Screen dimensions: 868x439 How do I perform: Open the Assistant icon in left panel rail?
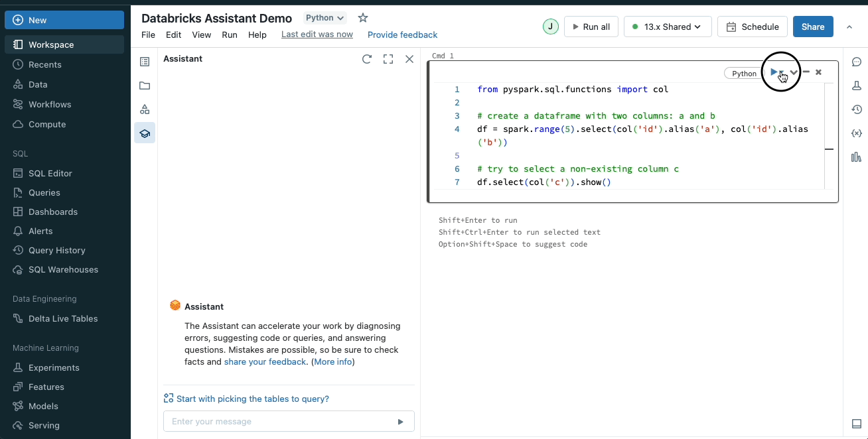[x=145, y=133]
